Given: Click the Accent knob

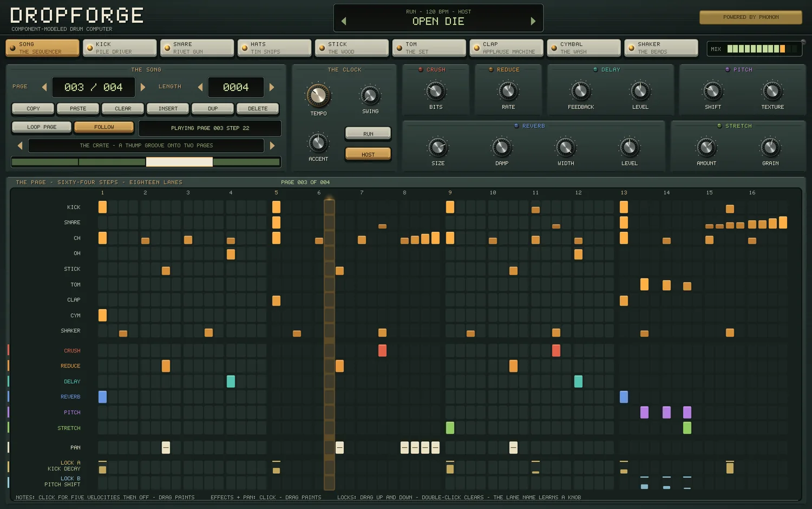Looking at the screenshot, I should click(x=318, y=143).
